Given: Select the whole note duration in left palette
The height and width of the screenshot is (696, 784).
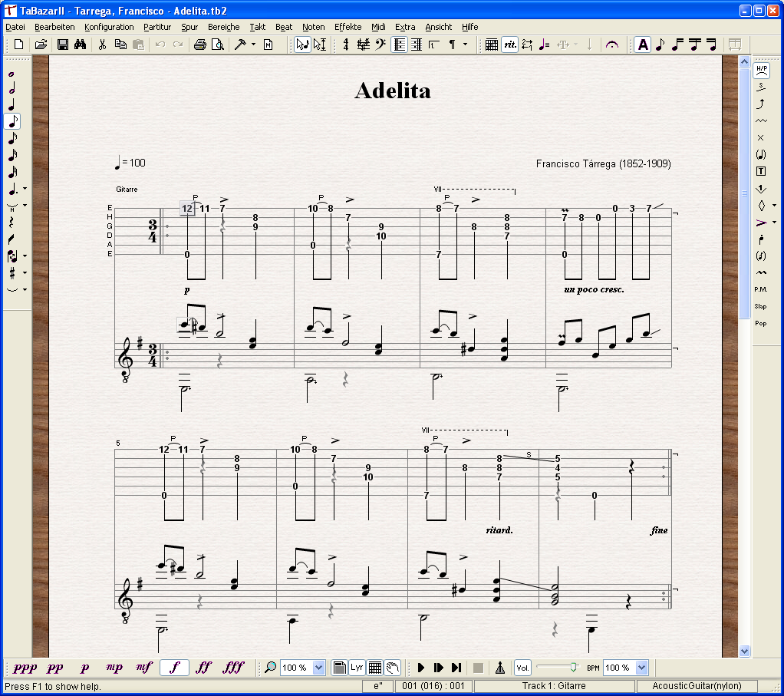Looking at the screenshot, I should pyautogui.click(x=12, y=74).
